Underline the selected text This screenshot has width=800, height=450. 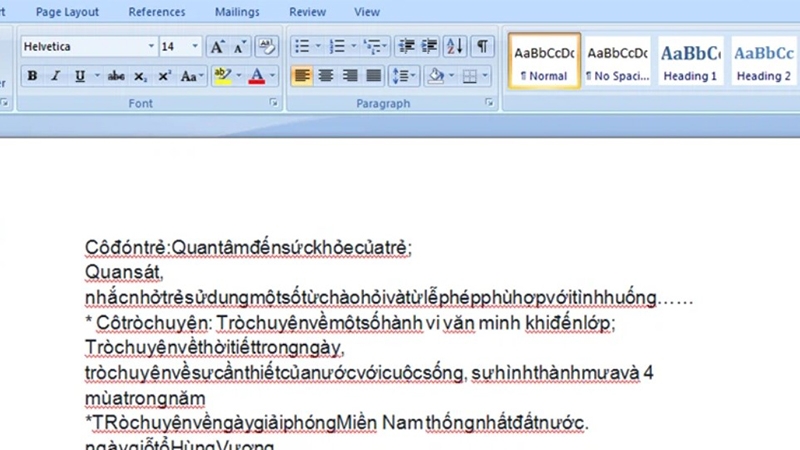(80, 76)
